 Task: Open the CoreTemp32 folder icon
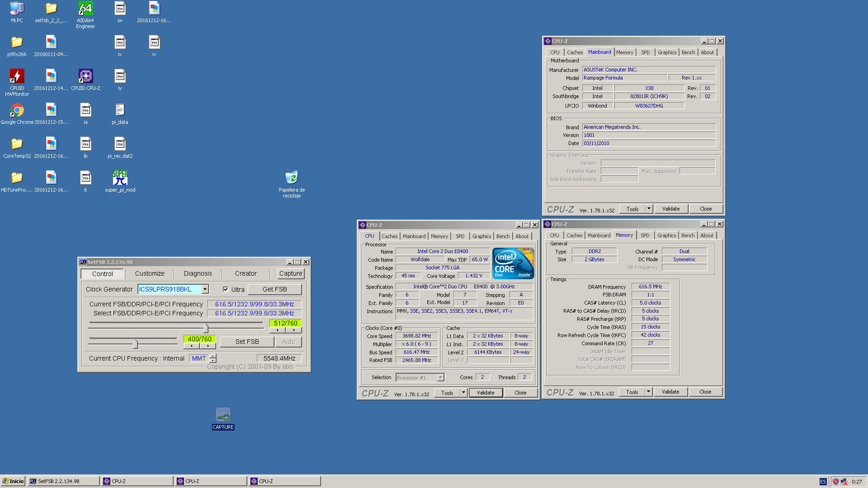(x=17, y=148)
